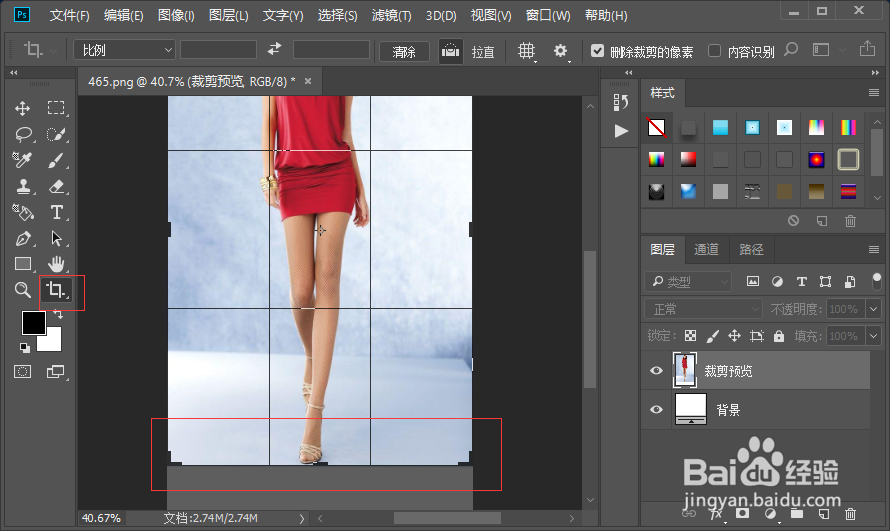
Task: Switch to the 通道 tab
Action: 706,249
